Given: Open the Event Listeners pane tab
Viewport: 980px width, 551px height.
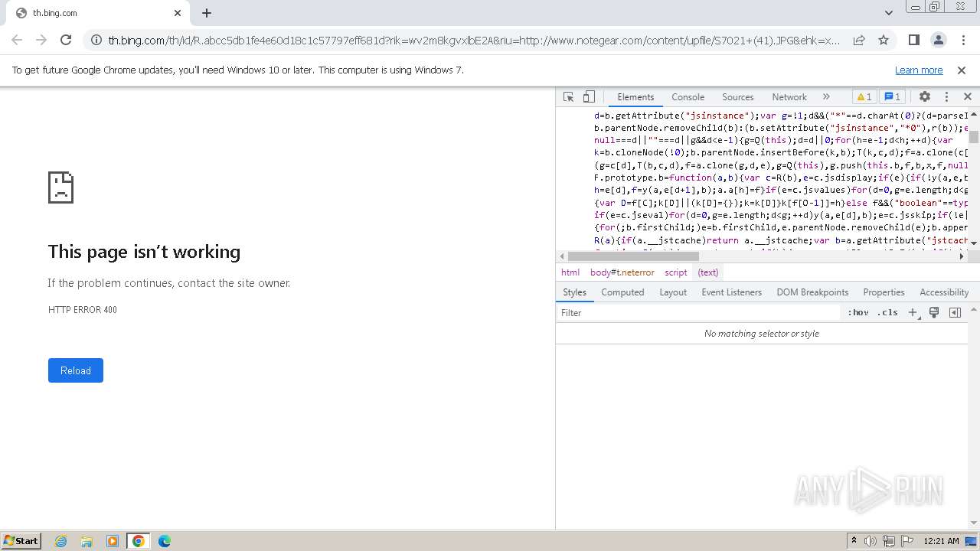Looking at the screenshot, I should 731,292.
